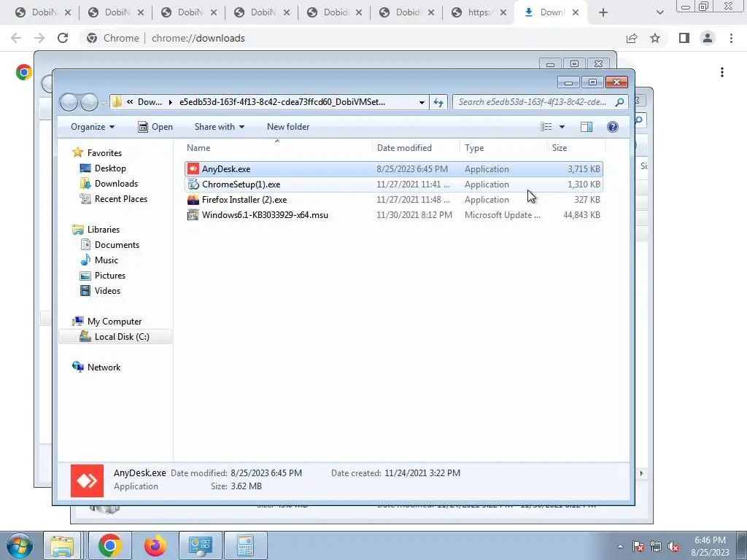Screen dimensions: 747x560
Task: Open Downloads in Favorites
Action: coord(116,183)
